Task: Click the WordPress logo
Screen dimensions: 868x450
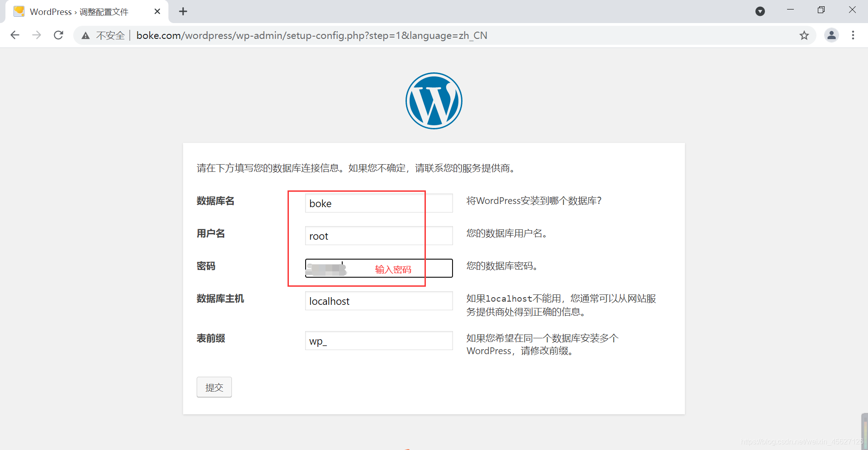Action: pos(434,101)
